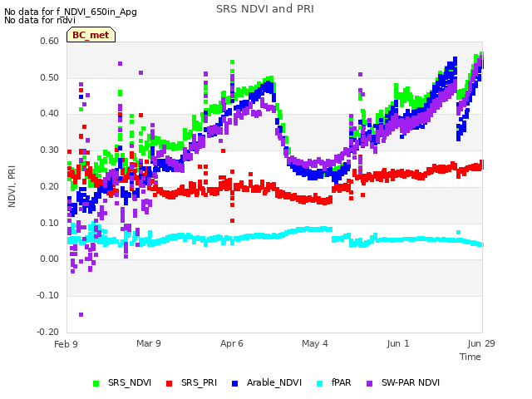This screenshot has height=399, width=532.
Task: Click the green SRS_NDVI legend swatch
Action: 96,383
